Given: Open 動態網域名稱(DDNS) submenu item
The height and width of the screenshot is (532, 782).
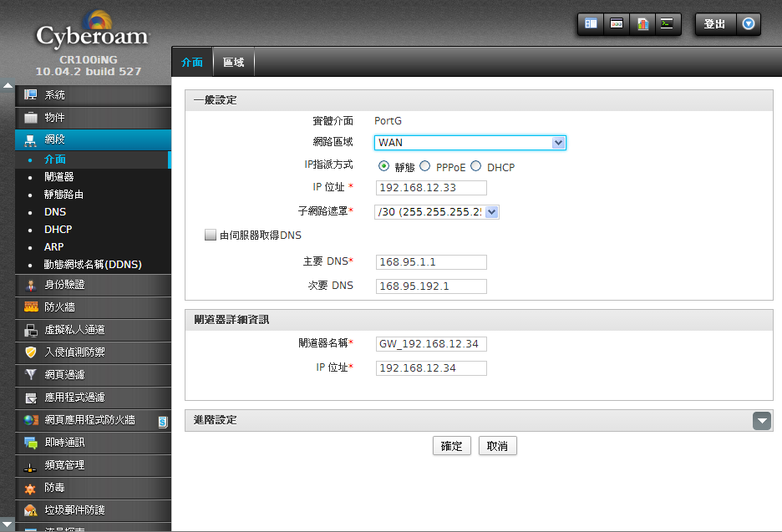Looking at the screenshot, I should tap(93, 264).
